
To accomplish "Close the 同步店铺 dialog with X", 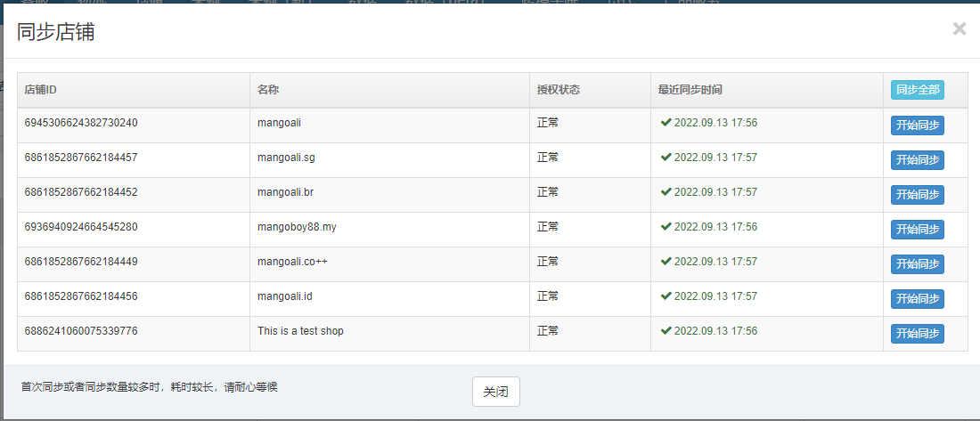I will click(x=959, y=28).
